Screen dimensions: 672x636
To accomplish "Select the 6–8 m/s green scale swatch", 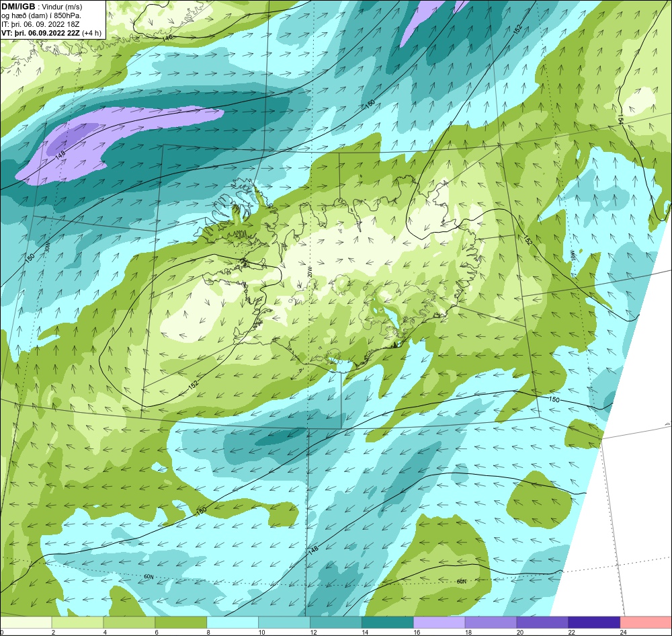I will [x=181, y=623].
